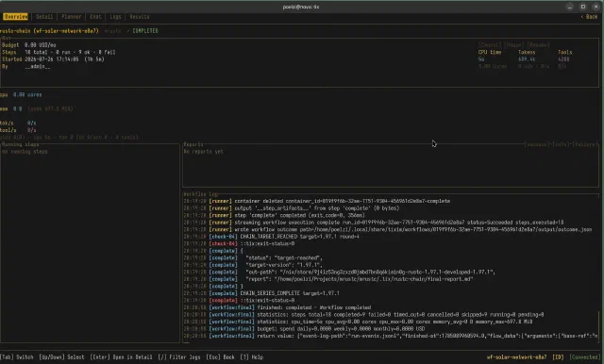
Task: Click the 'return value' workflow:final log line
Action: click(391, 336)
